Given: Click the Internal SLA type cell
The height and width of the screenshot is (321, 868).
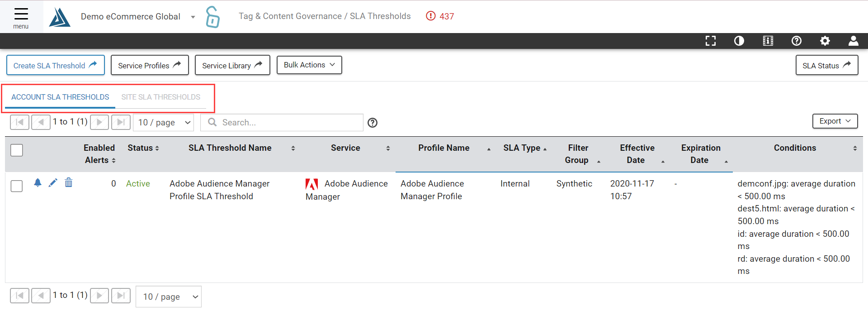Looking at the screenshot, I should (x=515, y=183).
